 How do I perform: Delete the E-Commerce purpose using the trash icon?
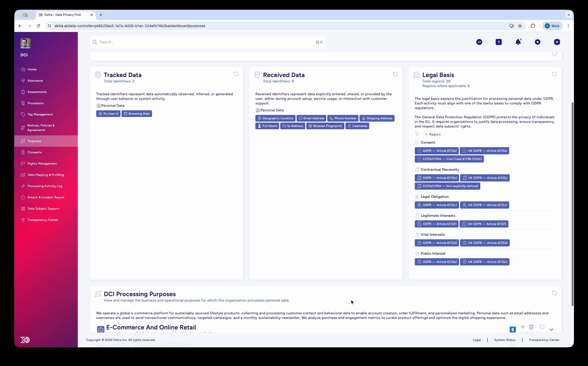(x=531, y=327)
